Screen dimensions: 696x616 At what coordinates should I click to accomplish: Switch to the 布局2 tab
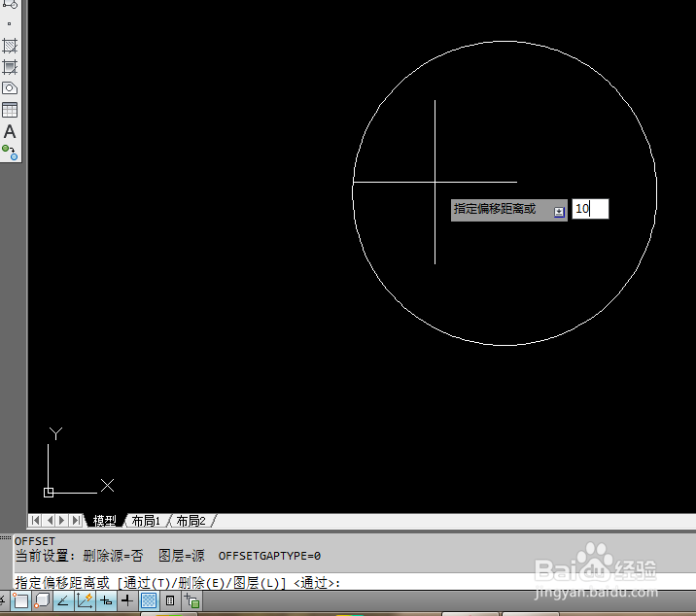[191, 521]
